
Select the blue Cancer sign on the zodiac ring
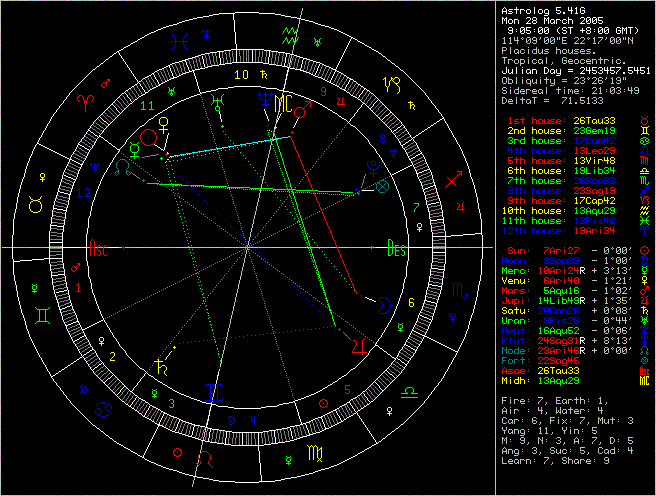tap(103, 409)
